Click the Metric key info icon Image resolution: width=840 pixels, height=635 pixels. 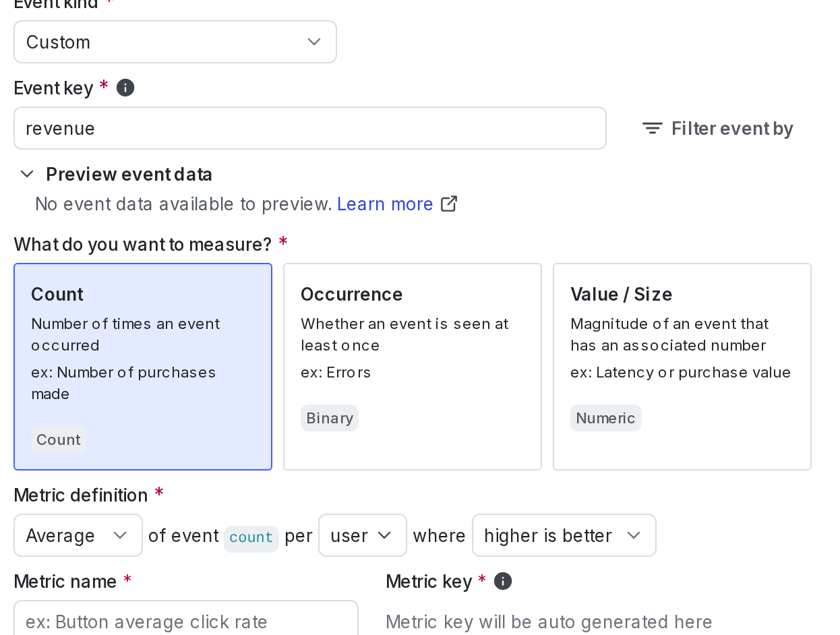pos(503,581)
